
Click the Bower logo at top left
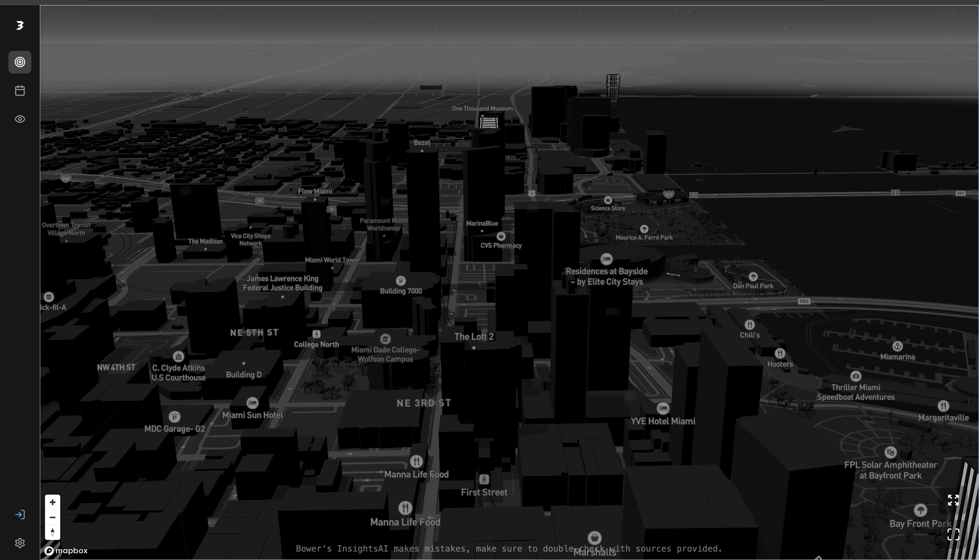[x=20, y=26]
